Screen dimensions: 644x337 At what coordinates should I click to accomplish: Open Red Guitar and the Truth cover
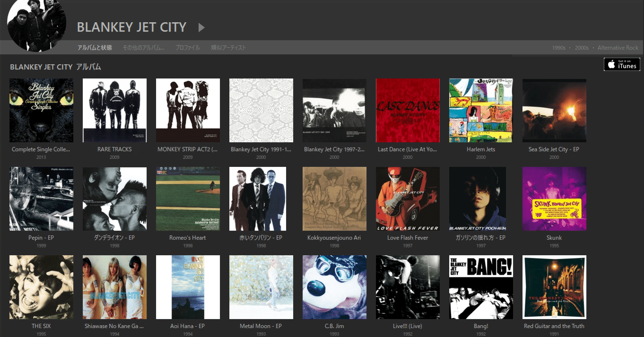pyautogui.click(x=554, y=287)
